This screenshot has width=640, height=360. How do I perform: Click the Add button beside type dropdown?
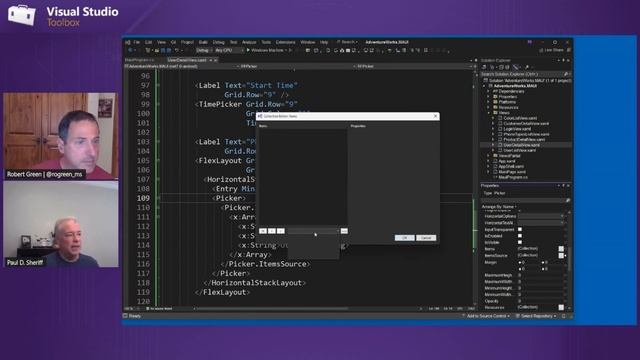tap(344, 231)
